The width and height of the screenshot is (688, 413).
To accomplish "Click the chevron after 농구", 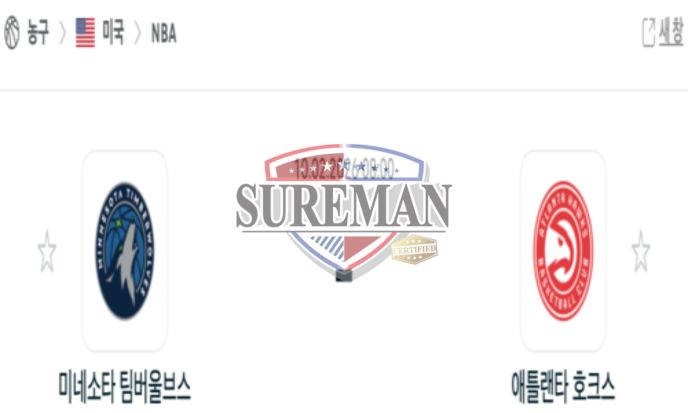I will click(x=62, y=33).
